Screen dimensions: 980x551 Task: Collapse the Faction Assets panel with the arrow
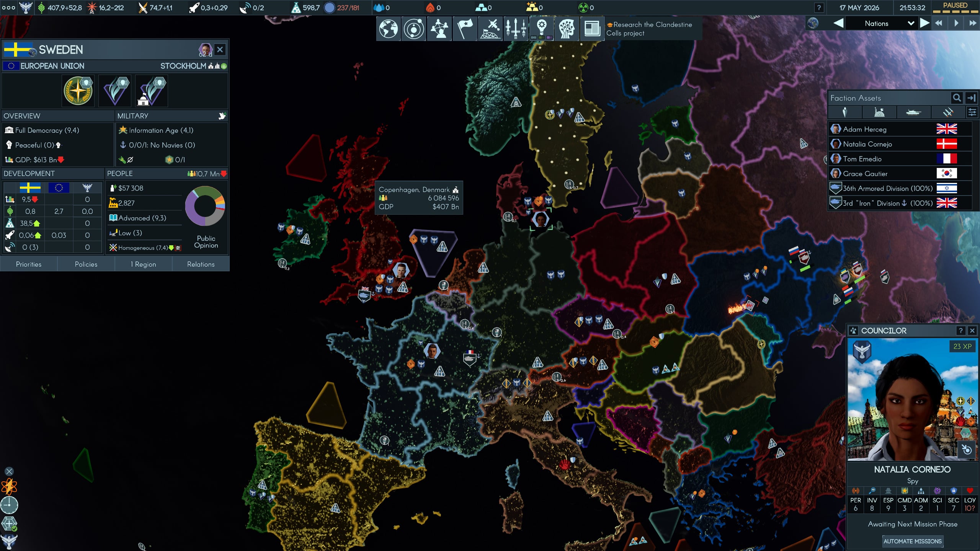coord(972,98)
